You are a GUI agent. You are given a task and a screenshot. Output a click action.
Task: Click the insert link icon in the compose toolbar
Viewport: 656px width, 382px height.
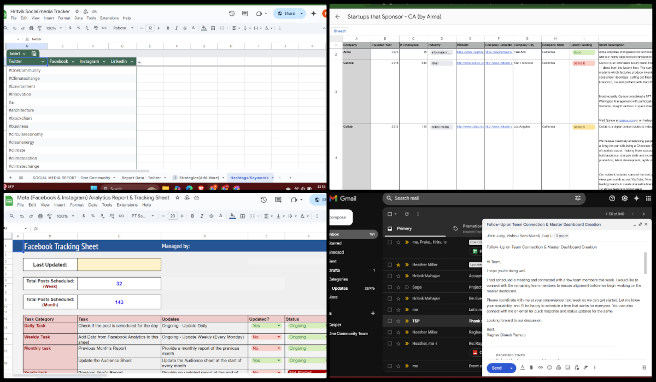(540, 367)
